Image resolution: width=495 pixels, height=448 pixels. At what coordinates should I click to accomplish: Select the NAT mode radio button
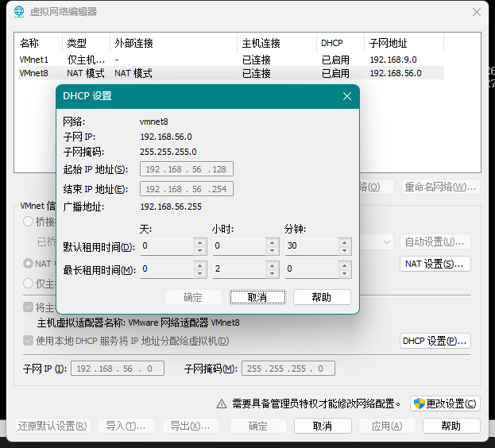28,264
